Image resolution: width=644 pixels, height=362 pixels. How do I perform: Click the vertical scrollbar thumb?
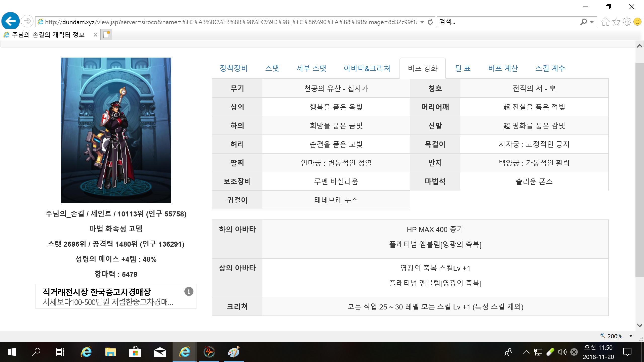[640, 170]
